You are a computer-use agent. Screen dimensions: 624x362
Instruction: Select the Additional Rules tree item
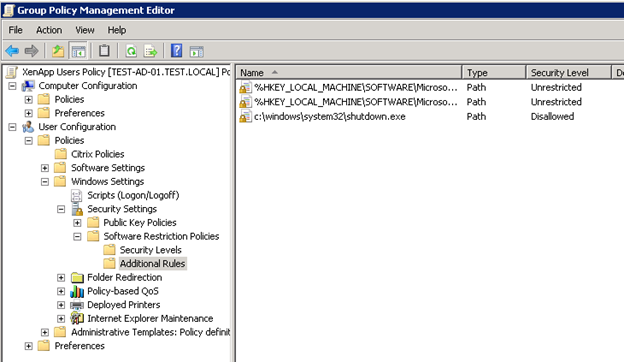click(152, 263)
